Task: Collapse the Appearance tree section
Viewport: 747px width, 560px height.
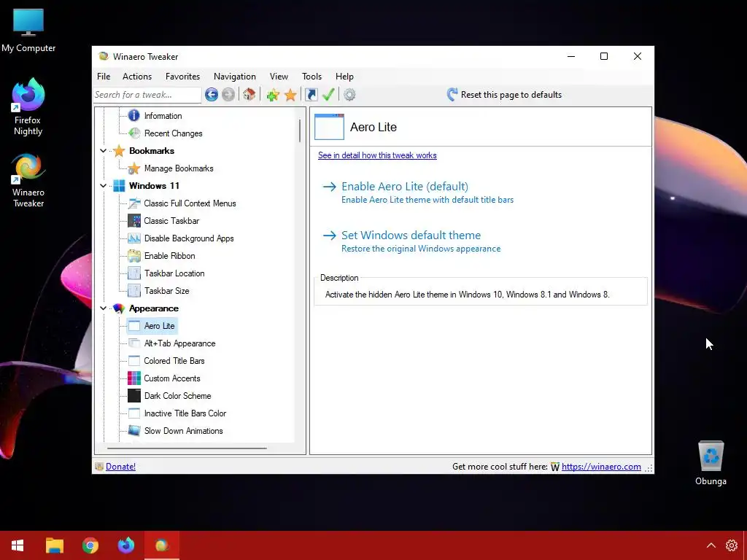Action: (104, 308)
